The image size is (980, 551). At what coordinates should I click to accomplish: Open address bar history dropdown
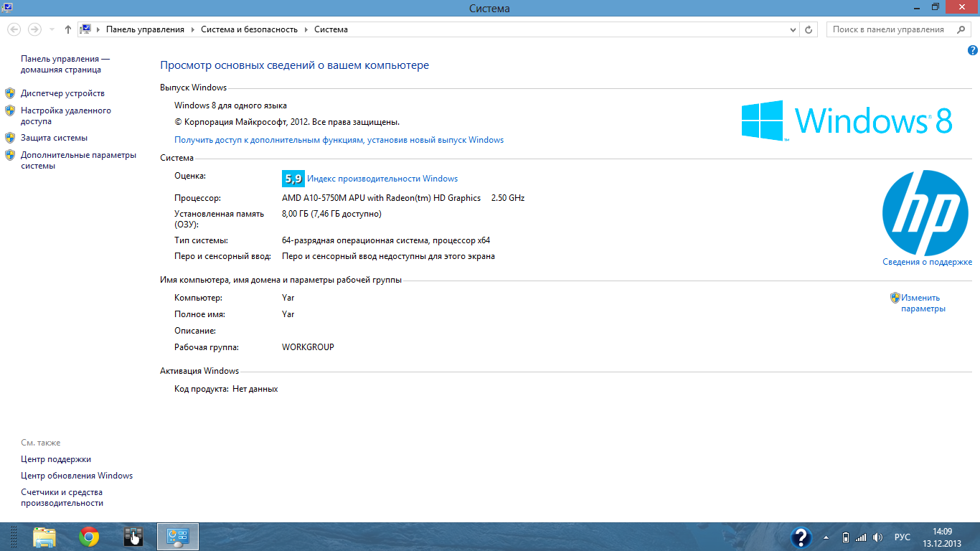click(x=793, y=30)
